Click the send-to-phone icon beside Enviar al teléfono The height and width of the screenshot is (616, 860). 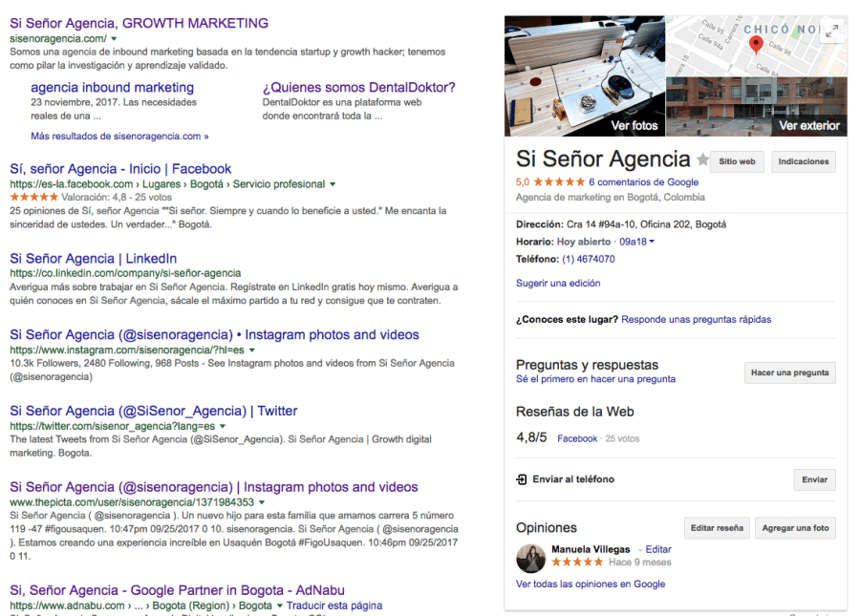click(x=521, y=479)
